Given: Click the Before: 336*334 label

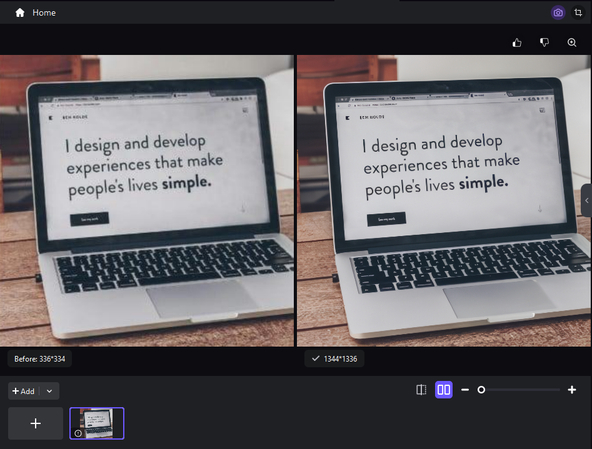Looking at the screenshot, I should tap(40, 359).
